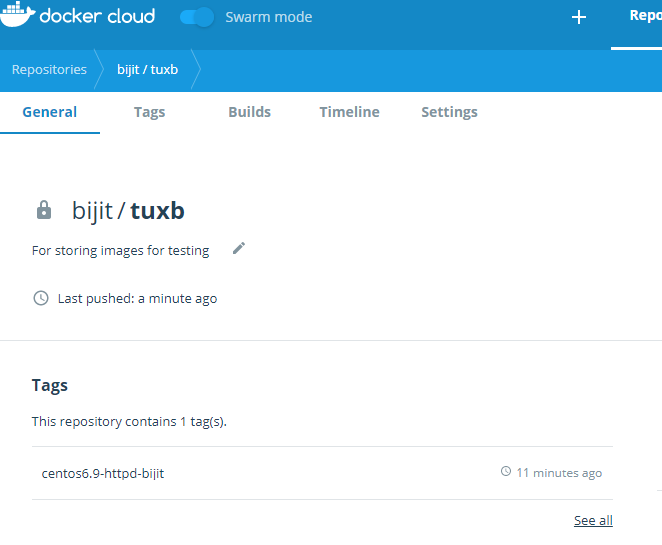Click the Docker whale logo
Screen dimensions: 662x545
click(17, 14)
